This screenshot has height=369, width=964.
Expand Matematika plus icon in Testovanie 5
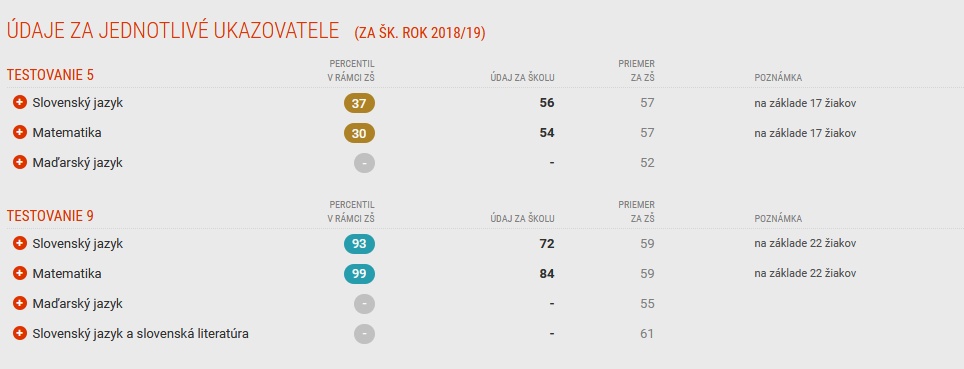[x=20, y=132]
